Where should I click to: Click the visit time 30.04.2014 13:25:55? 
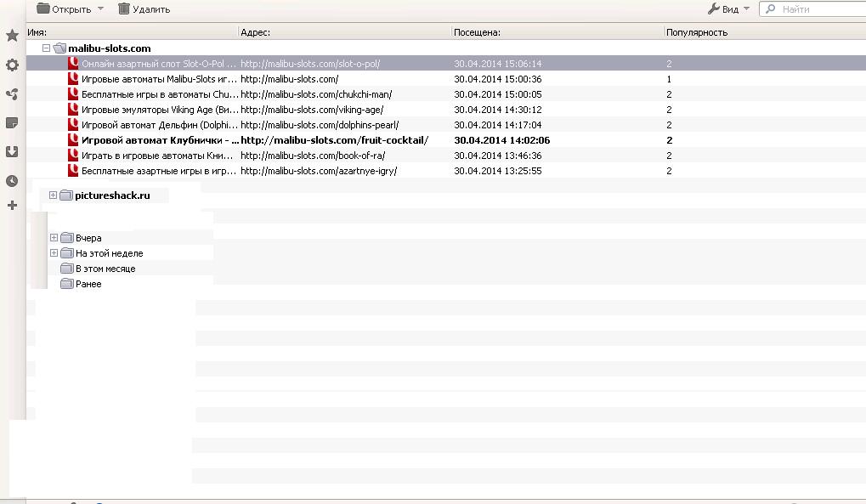click(x=498, y=171)
